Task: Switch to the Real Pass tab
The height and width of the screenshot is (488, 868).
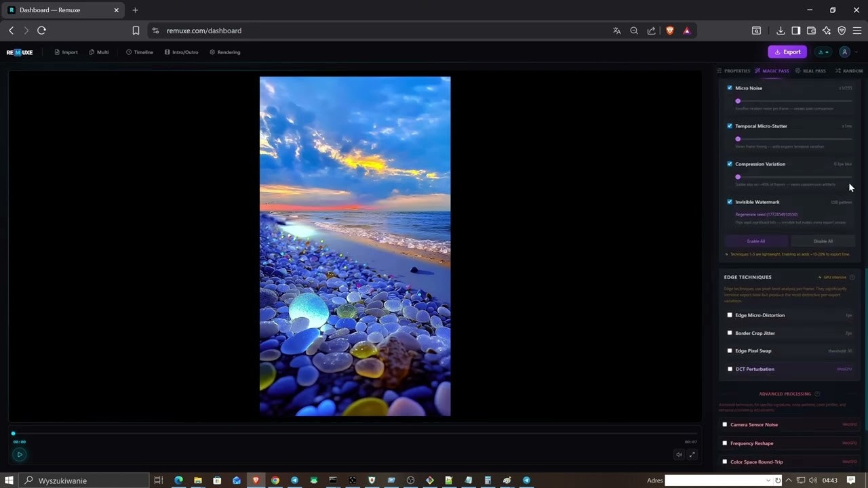Action: point(811,70)
